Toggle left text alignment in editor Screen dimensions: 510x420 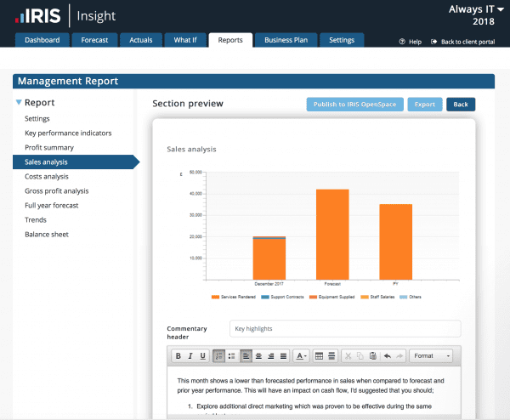click(x=246, y=355)
